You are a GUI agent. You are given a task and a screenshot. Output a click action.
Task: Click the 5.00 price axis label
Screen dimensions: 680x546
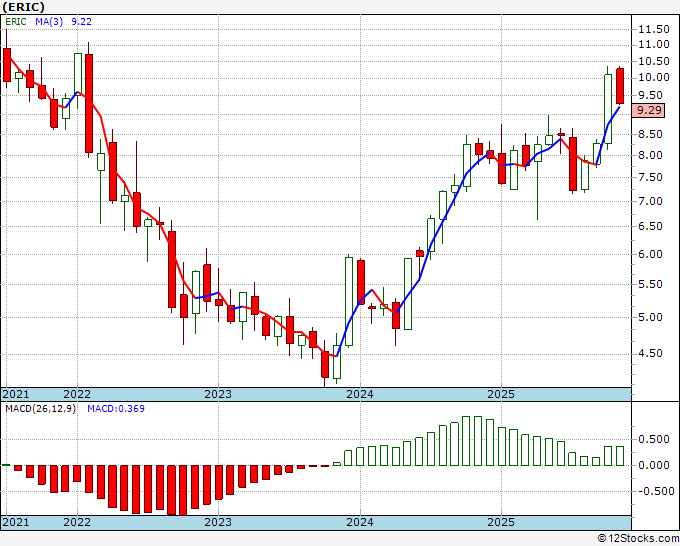(x=651, y=317)
